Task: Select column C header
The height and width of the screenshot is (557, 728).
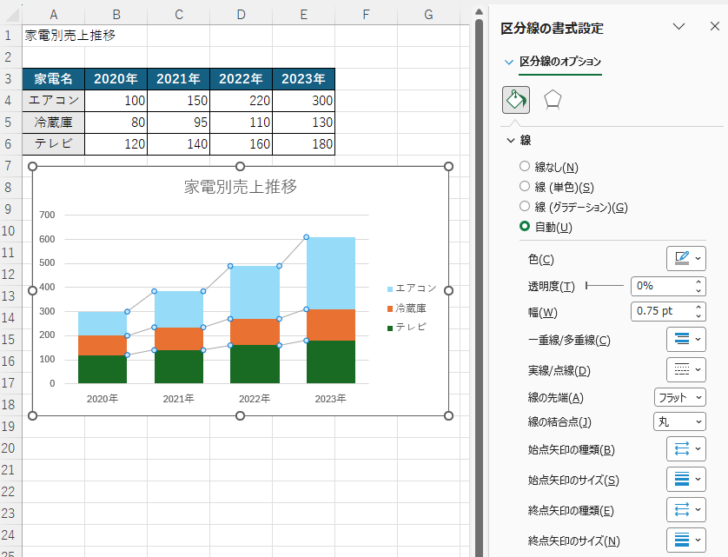Action: point(179,15)
